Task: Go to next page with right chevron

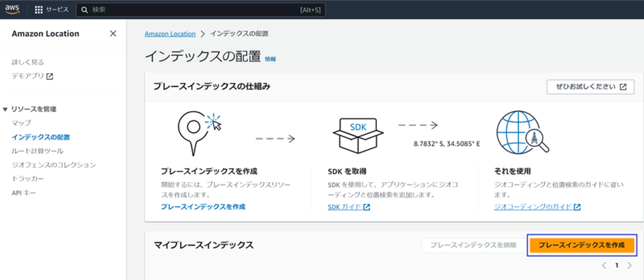Action: (629, 265)
